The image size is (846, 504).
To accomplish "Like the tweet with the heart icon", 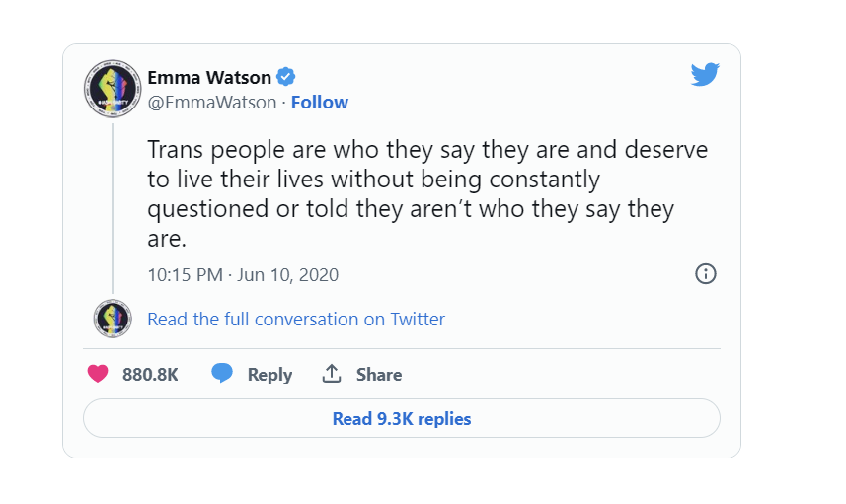I will (98, 374).
